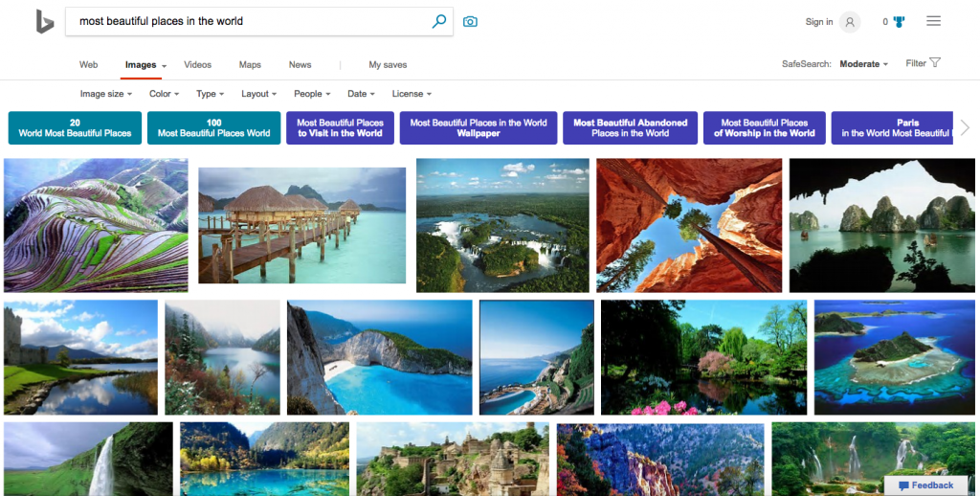The width and height of the screenshot is (980, 496).
Task: Click the magnifying glass search icon
Action: click(439, 21)
